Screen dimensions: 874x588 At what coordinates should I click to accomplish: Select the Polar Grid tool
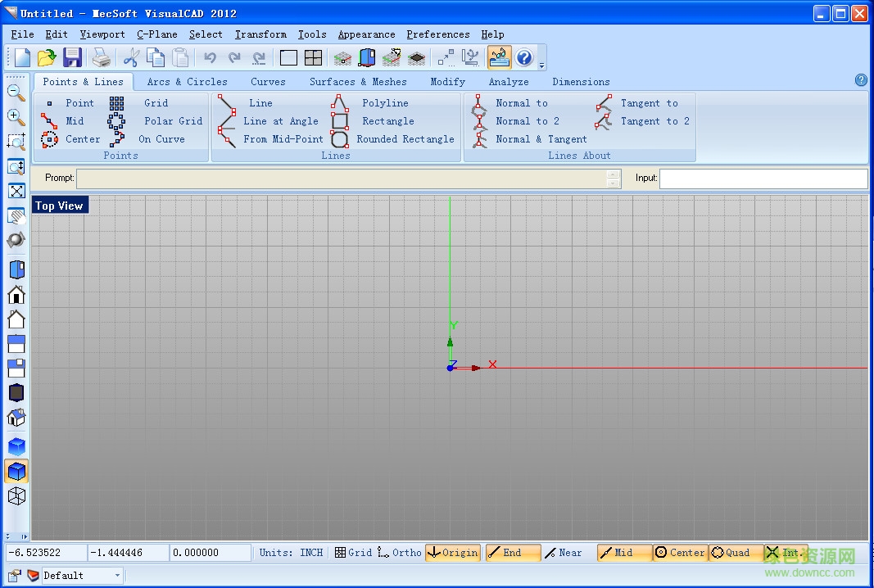172,120
